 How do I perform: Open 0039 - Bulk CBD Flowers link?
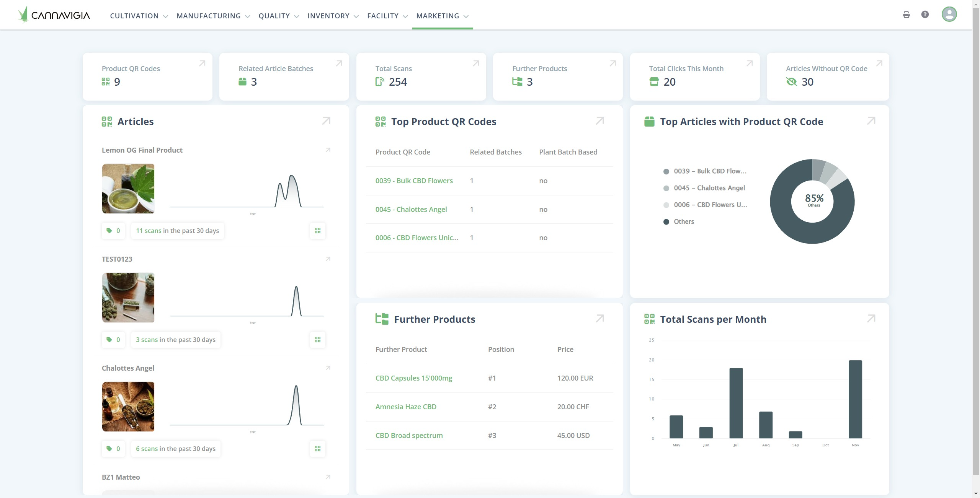pos(414,181)
